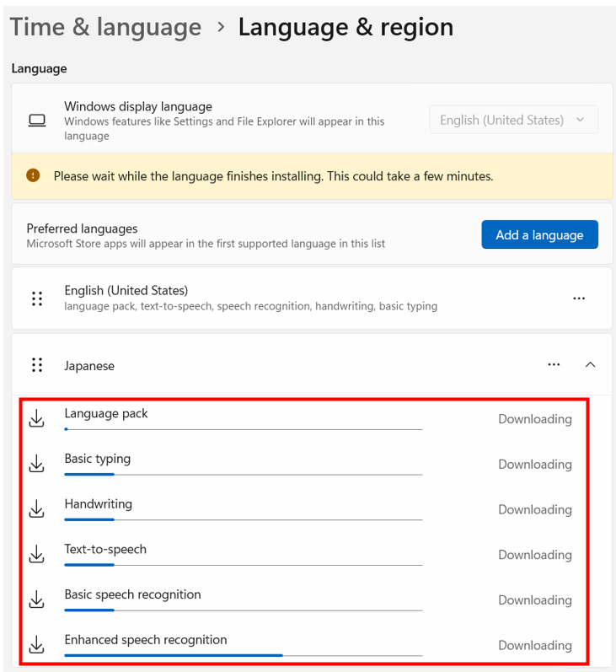Click the Text-to-speech download icon
The height and width of the screenshot is (672, 616).
pos(37,554)
